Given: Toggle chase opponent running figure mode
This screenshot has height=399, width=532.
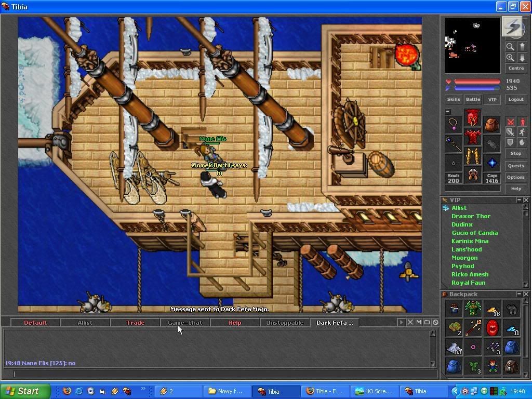Looking at the screenshot, I should (522, 132).
